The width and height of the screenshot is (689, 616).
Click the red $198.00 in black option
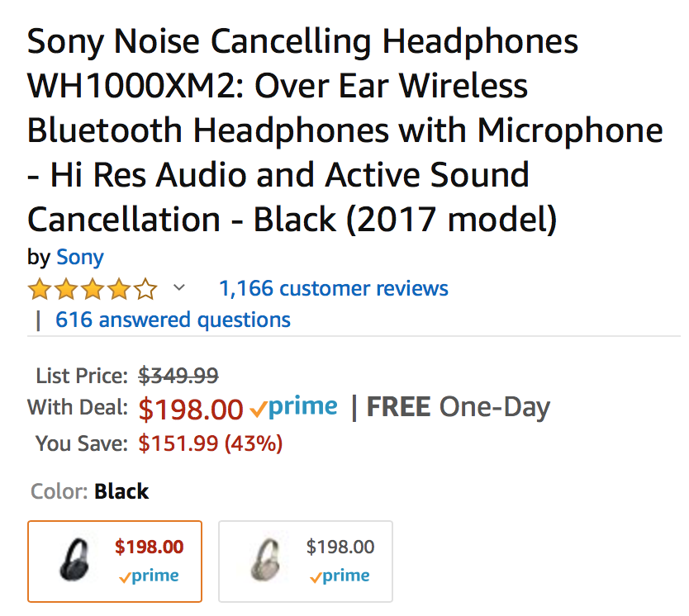(x=150, y=547)
